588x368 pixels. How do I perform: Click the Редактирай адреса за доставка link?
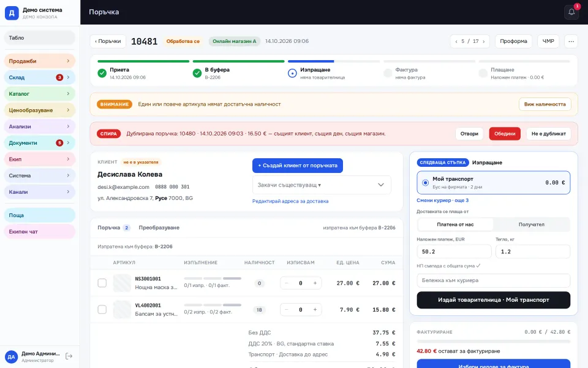(x=290, y=201)
